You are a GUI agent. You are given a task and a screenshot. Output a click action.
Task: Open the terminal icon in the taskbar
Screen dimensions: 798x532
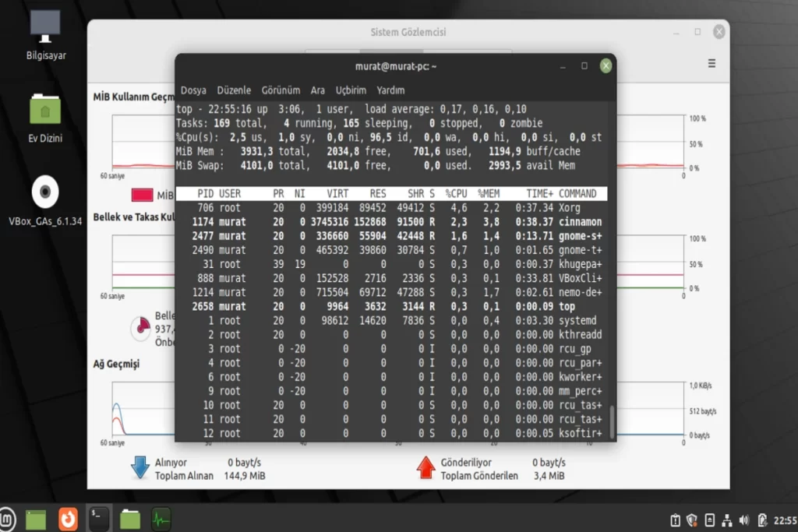(99, 518)
